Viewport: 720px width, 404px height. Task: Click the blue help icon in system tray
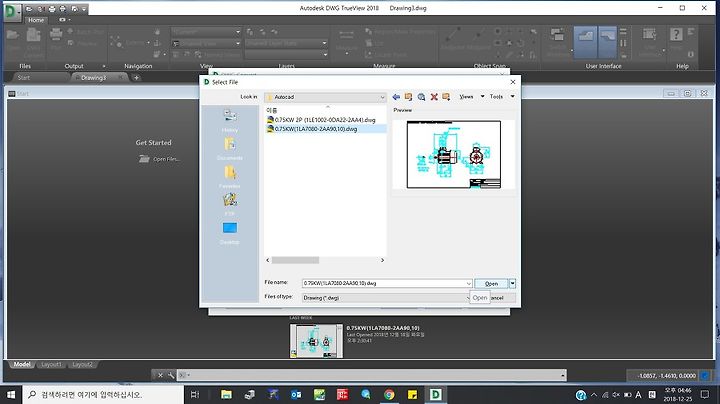pyautogui.click(x=581, y=394)
